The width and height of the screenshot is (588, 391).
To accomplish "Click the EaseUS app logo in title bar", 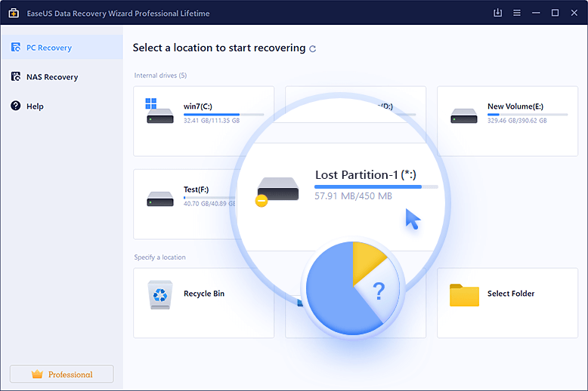I will tap(14, 13).
